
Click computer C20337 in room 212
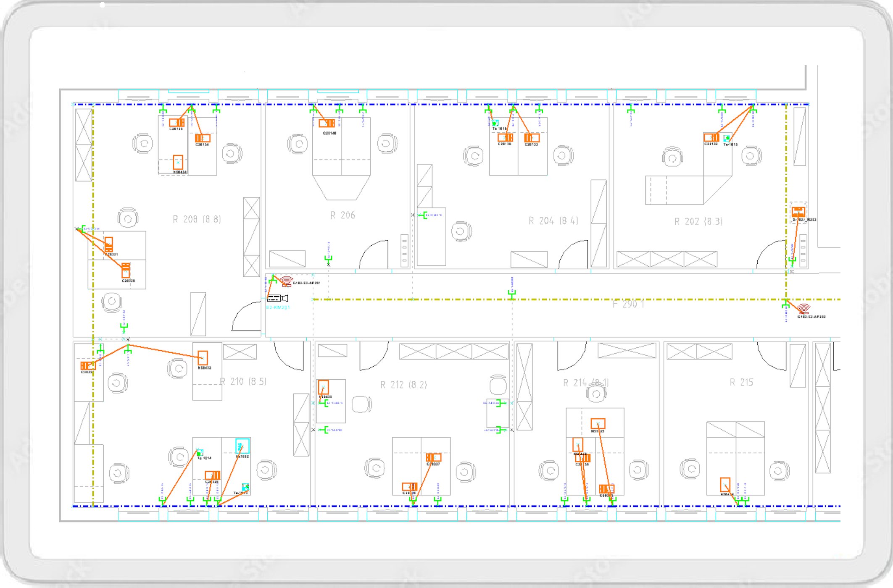click(433, 457)
